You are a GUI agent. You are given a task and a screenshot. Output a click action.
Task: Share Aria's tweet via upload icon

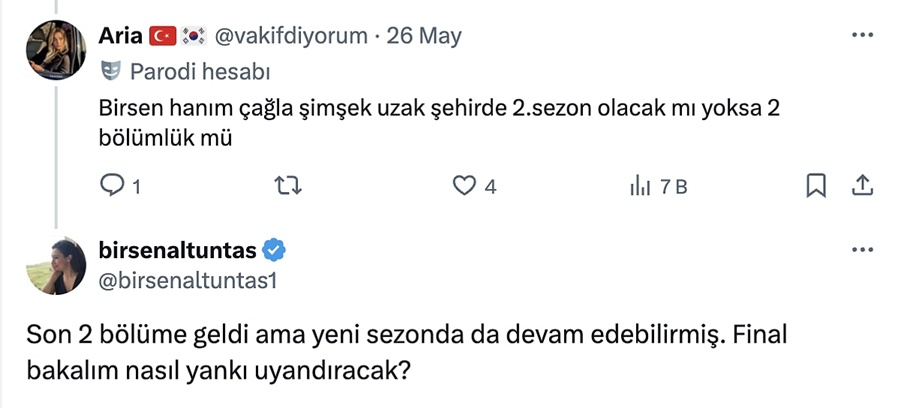pos(863,186)
